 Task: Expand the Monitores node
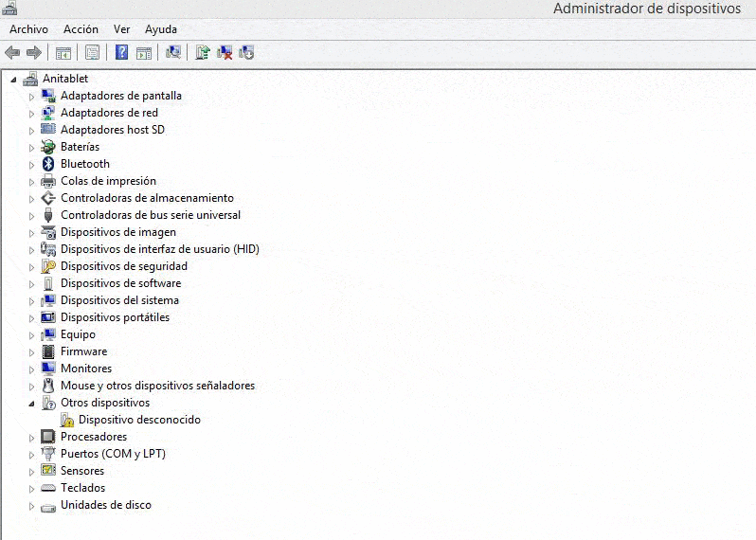31,369
